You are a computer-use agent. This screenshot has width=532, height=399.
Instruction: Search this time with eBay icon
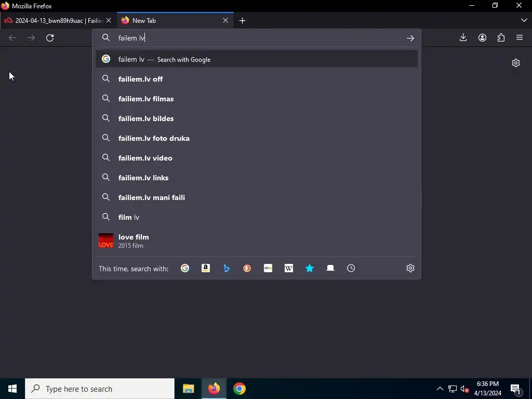tap(268, 268)
